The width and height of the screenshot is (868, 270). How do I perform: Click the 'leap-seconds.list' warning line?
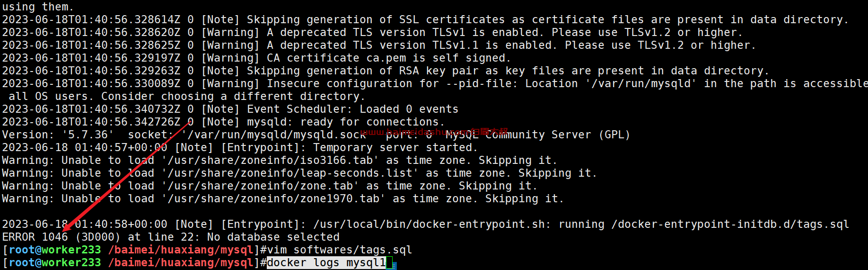tap(299, 173)
